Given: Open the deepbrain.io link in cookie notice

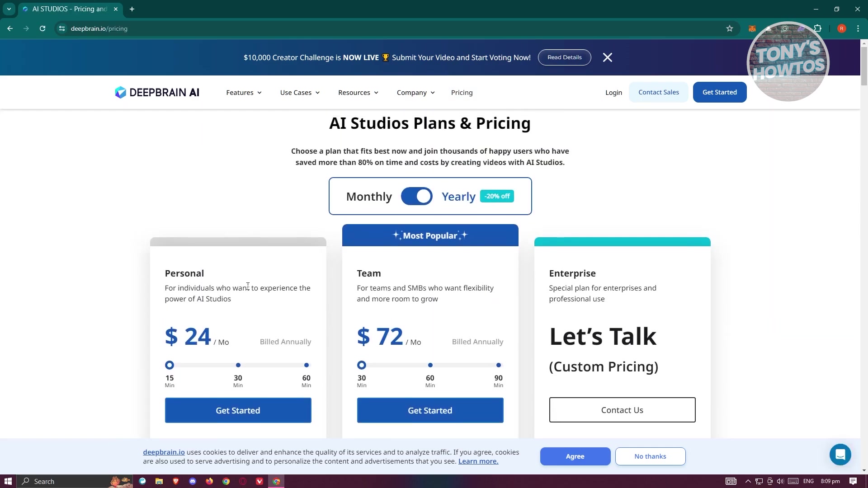Looking at the screenshot, I should (x=164, y=452).
